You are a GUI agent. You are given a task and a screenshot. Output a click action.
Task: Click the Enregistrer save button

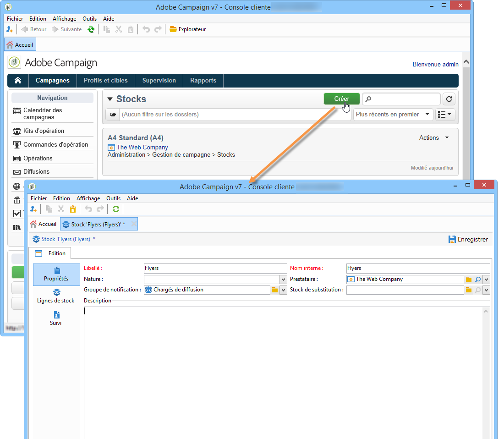[x=468, y=239]
